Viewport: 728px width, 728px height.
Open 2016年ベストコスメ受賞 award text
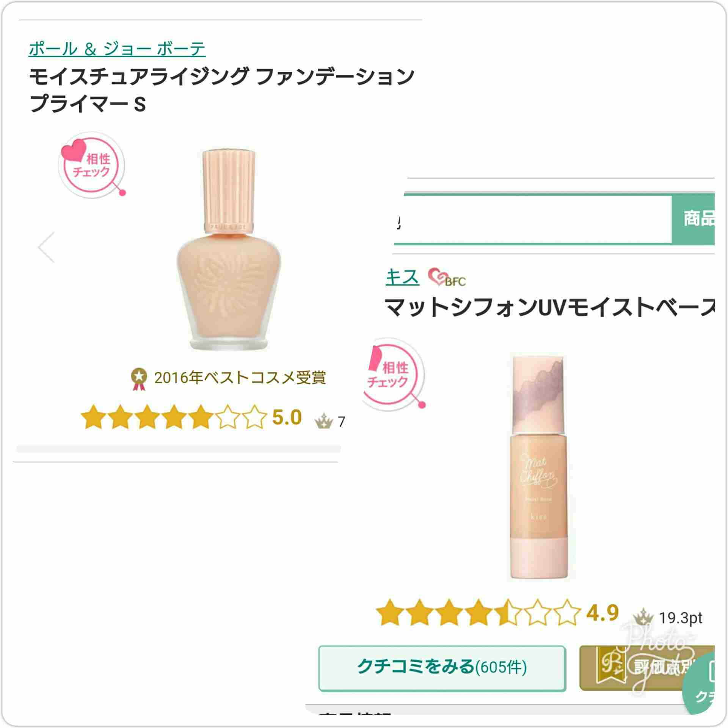pos(240,378)
